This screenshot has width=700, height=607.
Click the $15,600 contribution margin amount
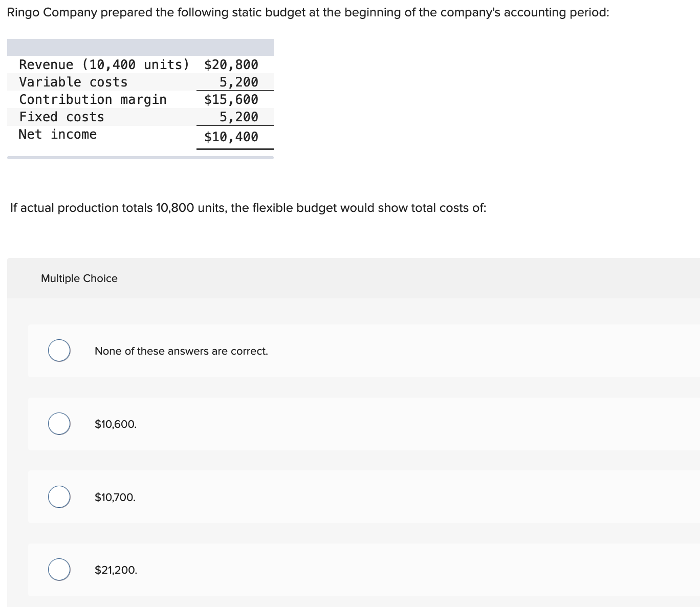(231, 99)
